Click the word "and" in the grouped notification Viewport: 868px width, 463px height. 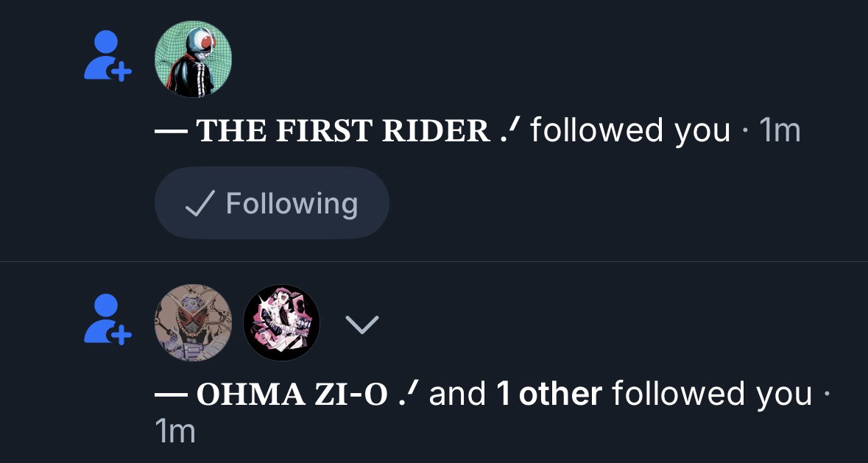coord(457,395)
